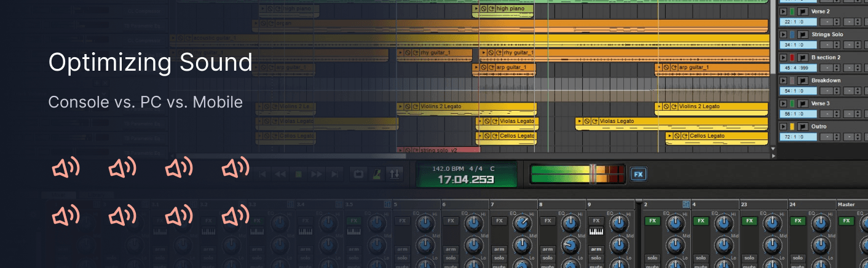
Task: Toggle the green FX on channel 23
Action: point(749,221)
